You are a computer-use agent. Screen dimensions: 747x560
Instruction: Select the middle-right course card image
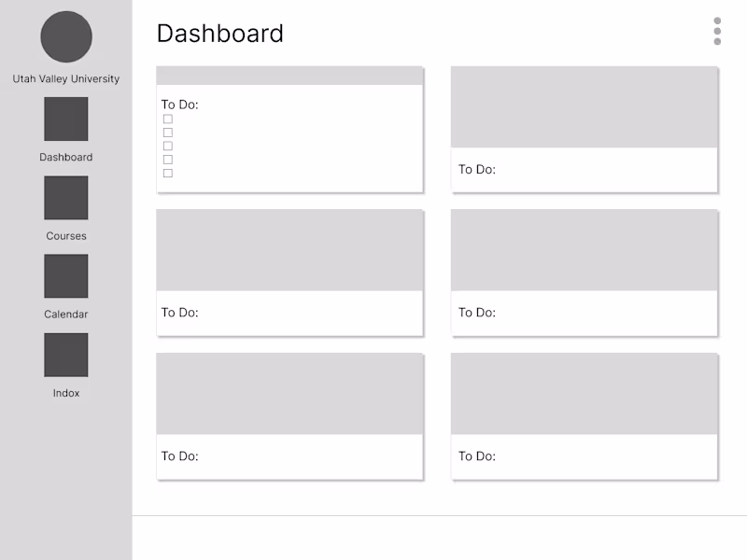585,250
